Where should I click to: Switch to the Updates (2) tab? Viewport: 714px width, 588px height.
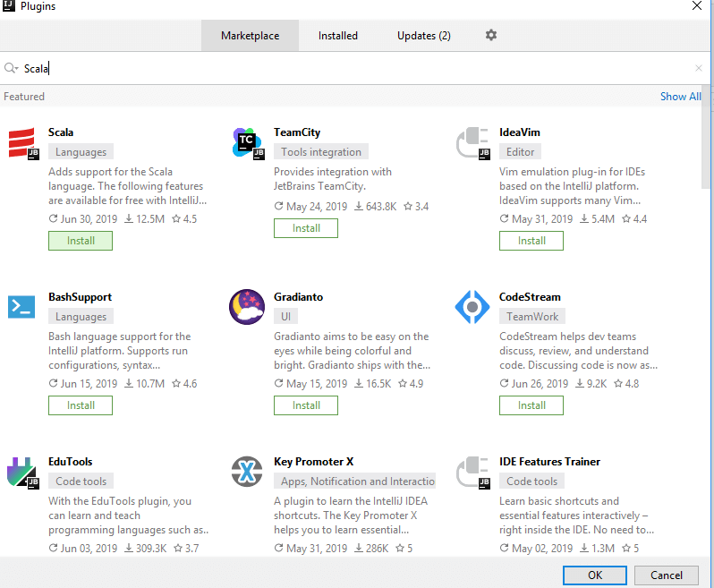point(423,36)
